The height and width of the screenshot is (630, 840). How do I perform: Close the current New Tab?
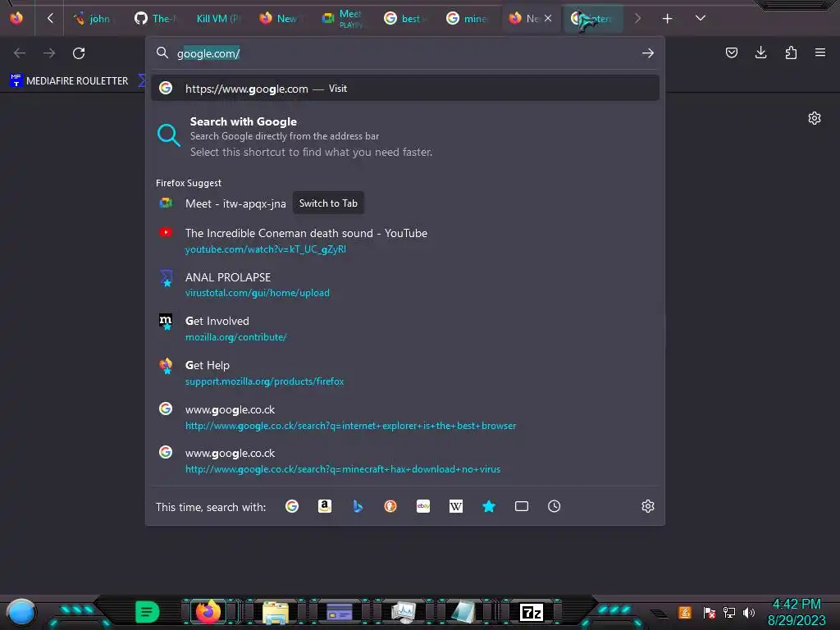[547, 18]
